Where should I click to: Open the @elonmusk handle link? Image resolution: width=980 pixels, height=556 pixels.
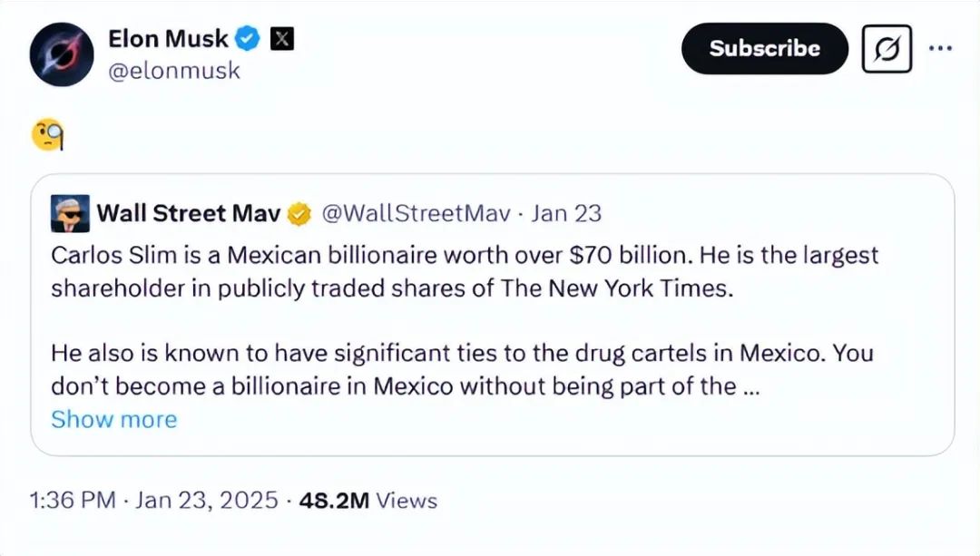pos(173,71)
